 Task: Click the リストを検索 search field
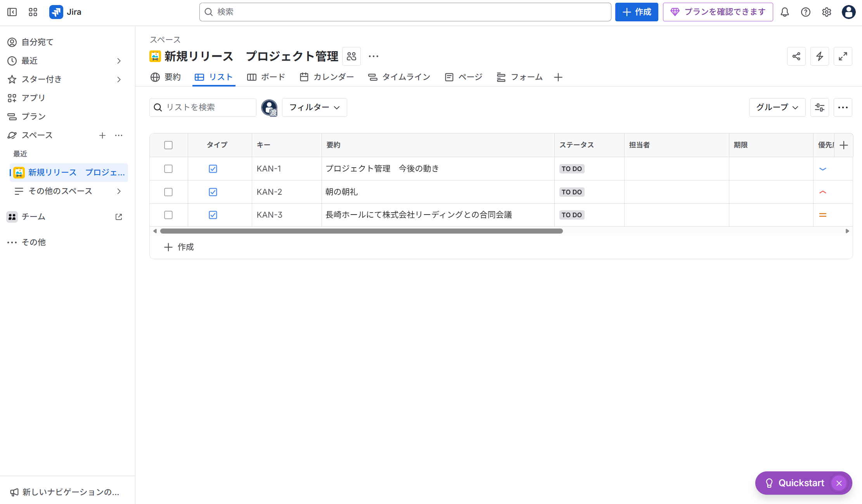coord(203,107)
